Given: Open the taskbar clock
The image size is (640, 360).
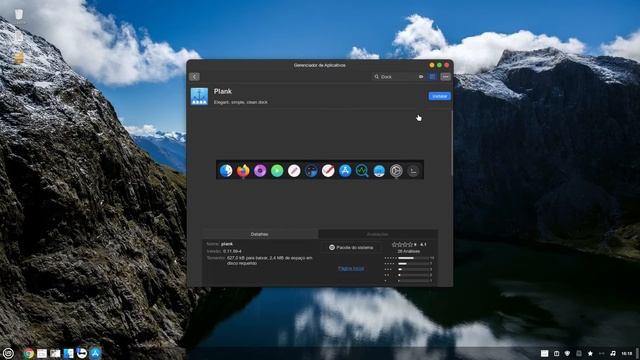Looking at the screenshot, I should [627, 353].
